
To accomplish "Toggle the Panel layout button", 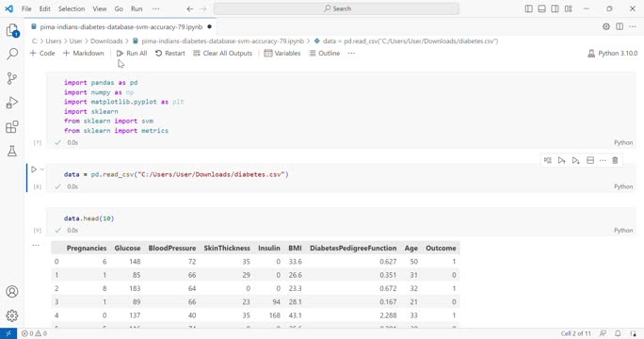I will pyautogui.click(x=541, y=8).
